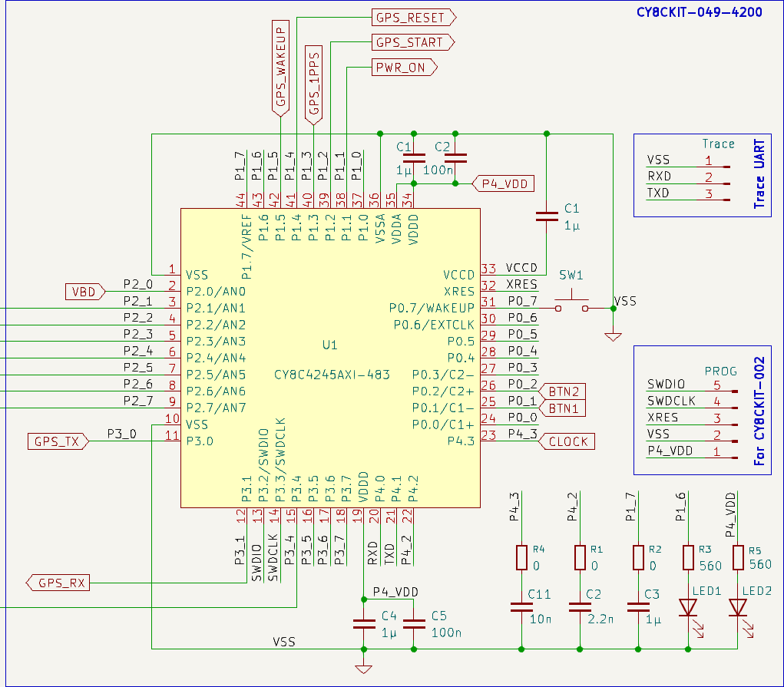This screenshot has width=784, height=687.
Task: Select the vertical 'Trace UART' caption
Action: tap(759, 173)
